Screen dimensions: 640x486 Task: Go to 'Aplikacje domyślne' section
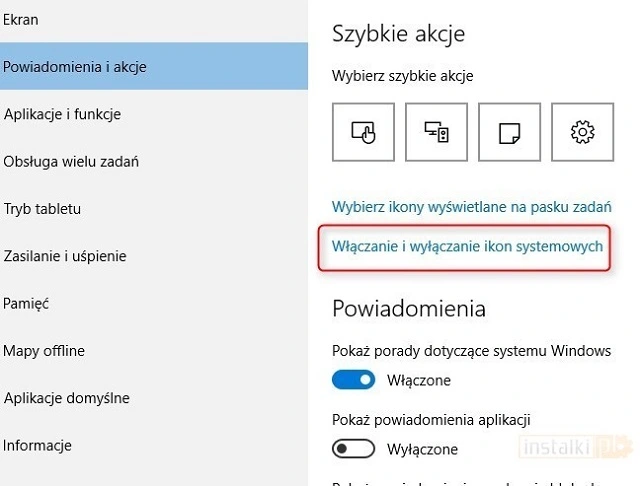(66, 398)
